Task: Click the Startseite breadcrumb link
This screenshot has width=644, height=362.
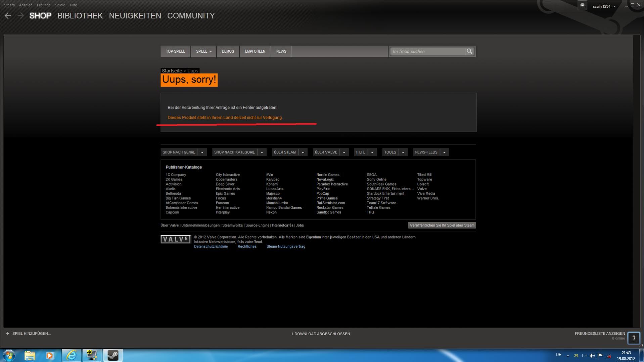Action: pos(172,71)
